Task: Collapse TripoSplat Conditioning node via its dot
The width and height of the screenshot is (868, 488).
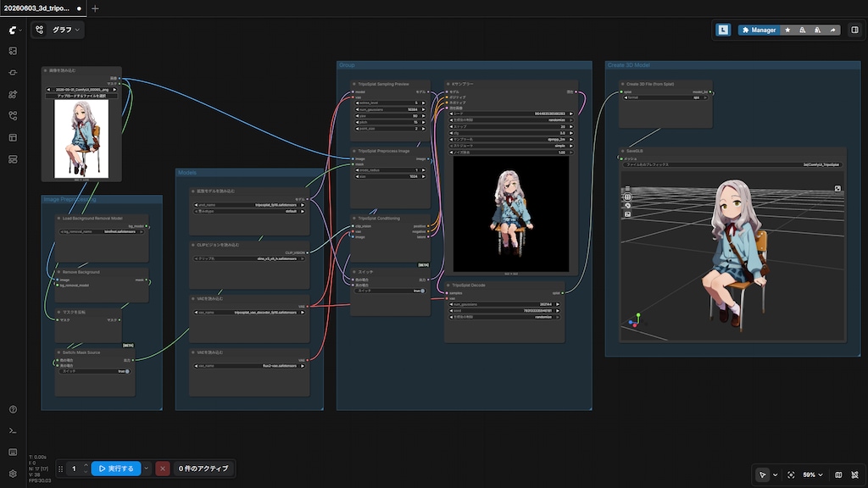Action: [x=354, y=218]
